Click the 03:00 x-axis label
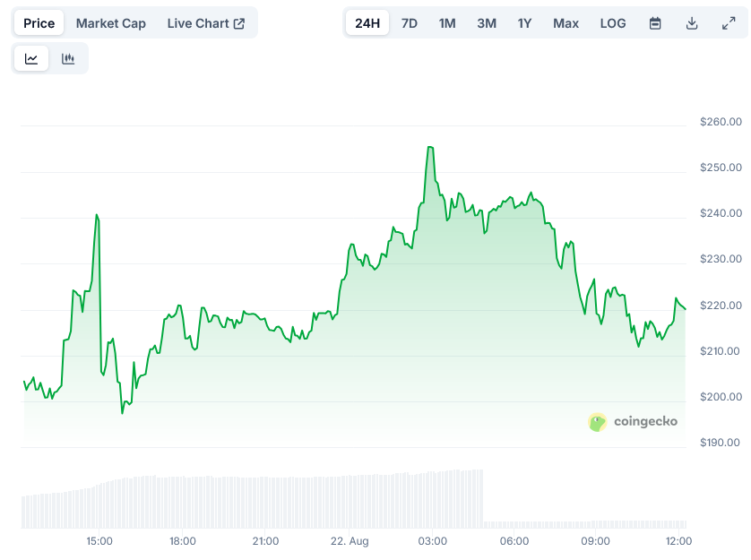 point(433,541)
